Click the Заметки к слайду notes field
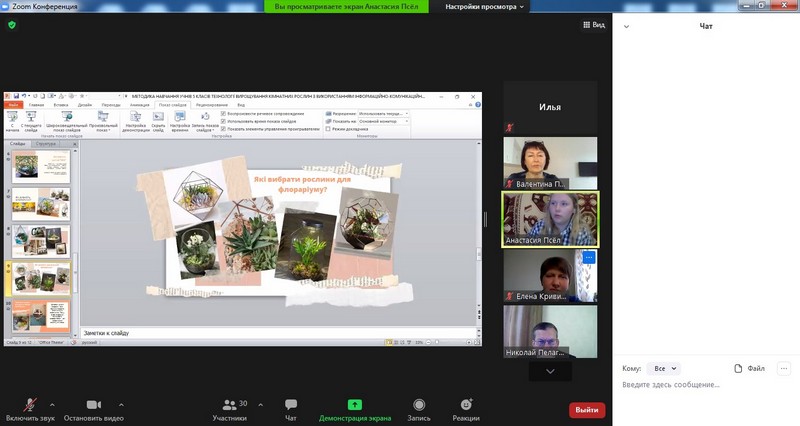 click(x=278, y=333)
